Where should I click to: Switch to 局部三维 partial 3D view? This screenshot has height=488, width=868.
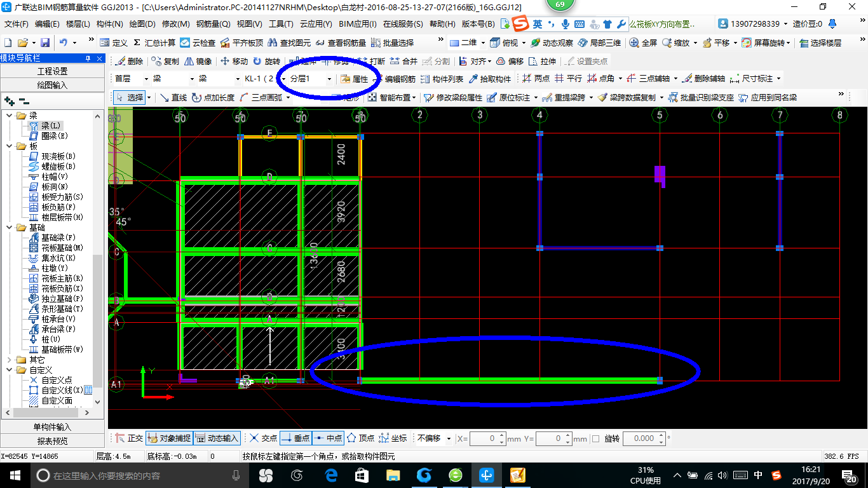599,43
